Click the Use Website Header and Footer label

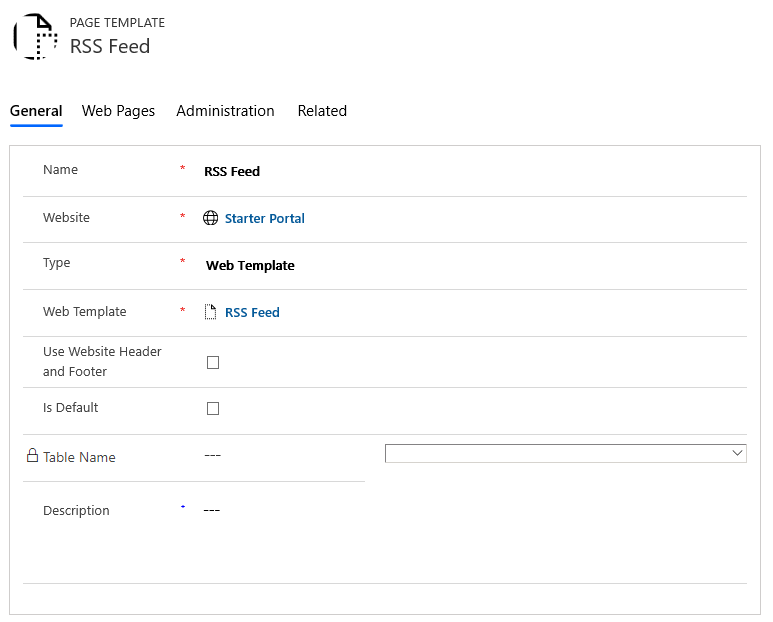pyautogui.click(x=102, y=361)
